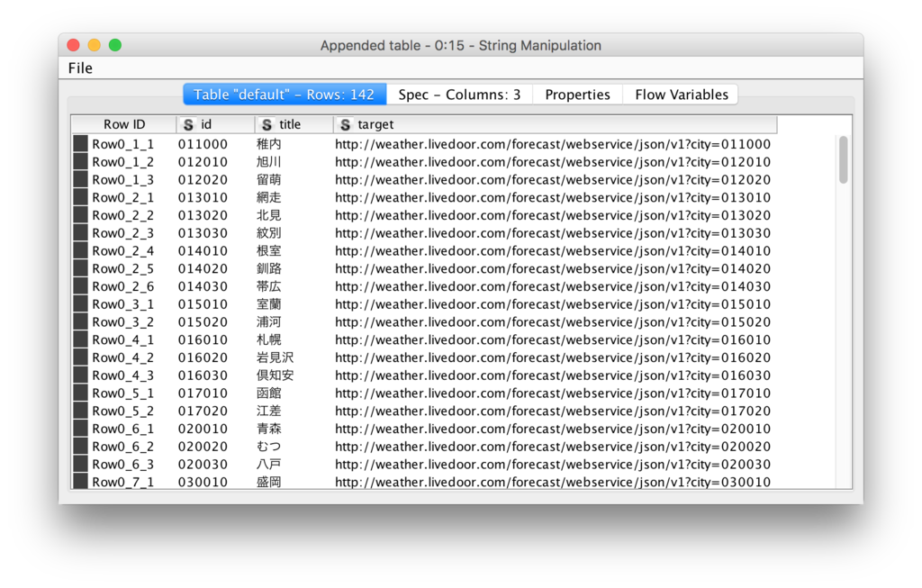The width and height of the screenshot is (922, 588).
Task: Click the id column header
Action: 215,124
